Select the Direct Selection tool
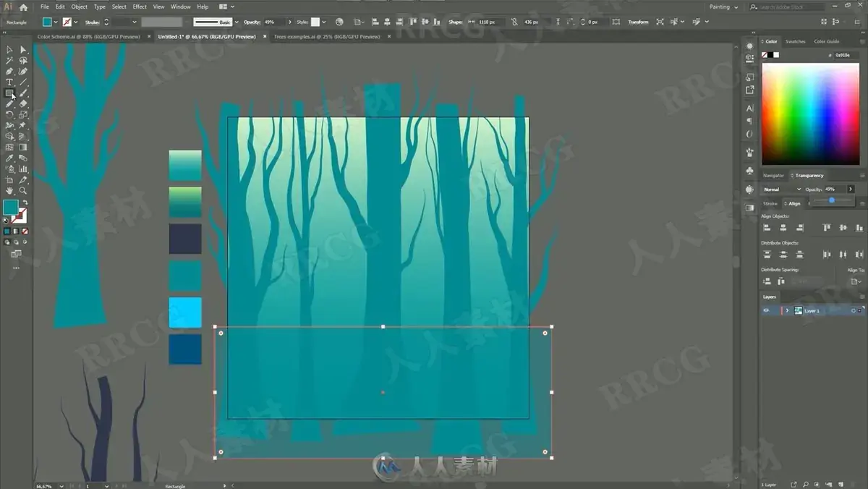 (x=23, y=50)
